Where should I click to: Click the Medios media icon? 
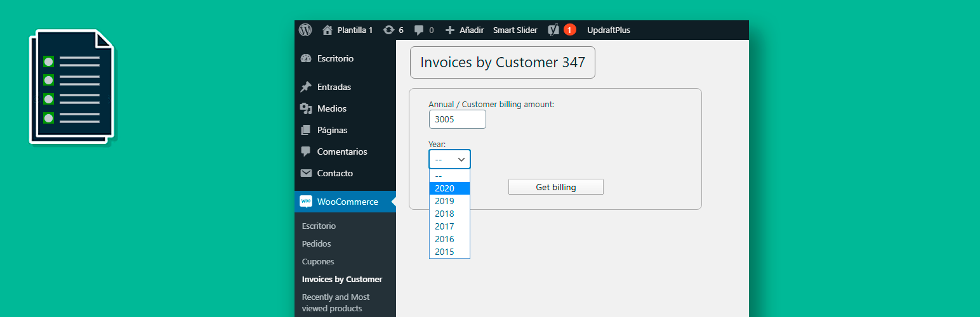coord(306,108)
